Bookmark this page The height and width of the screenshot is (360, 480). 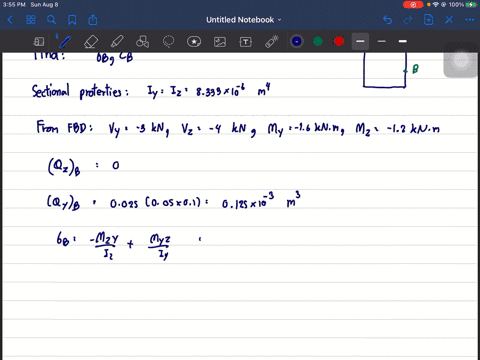point(72,20)
